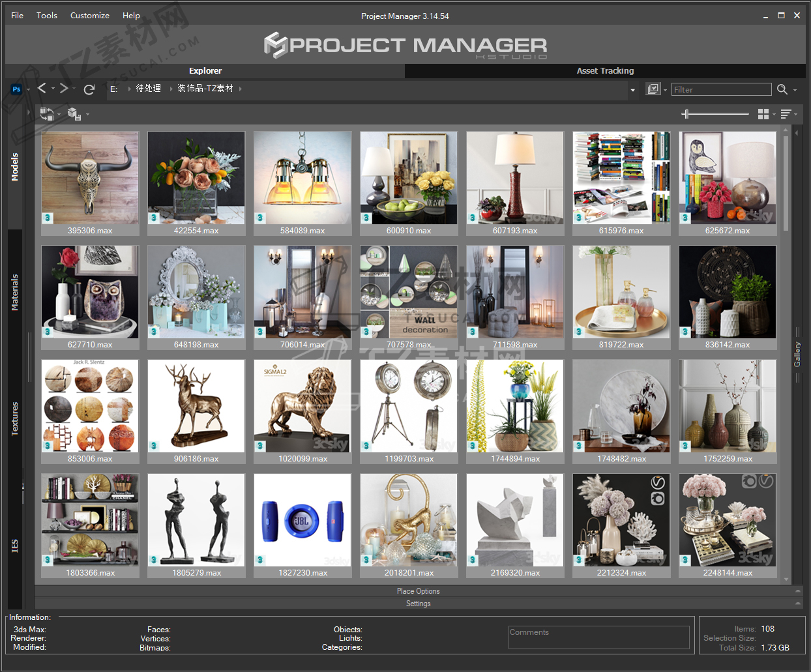Expand the Place Options panel
Image resolution: width=811 pixels, height=672 pixels.
tap(418, 591)
